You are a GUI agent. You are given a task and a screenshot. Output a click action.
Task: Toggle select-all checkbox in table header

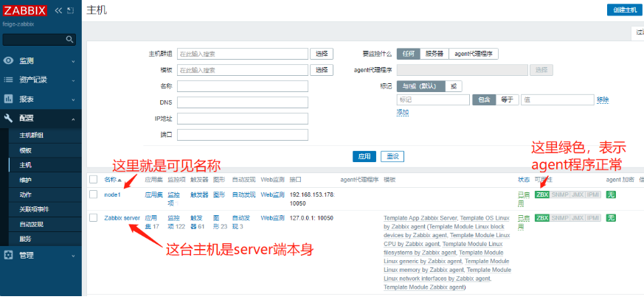click(x=93, y=179)
